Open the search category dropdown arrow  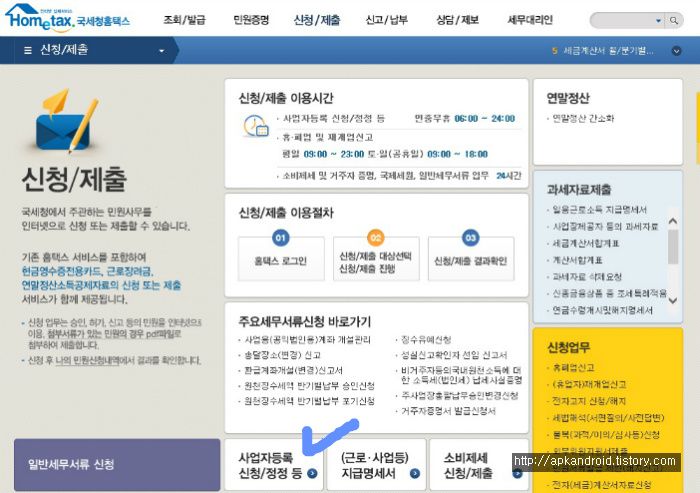658,21
